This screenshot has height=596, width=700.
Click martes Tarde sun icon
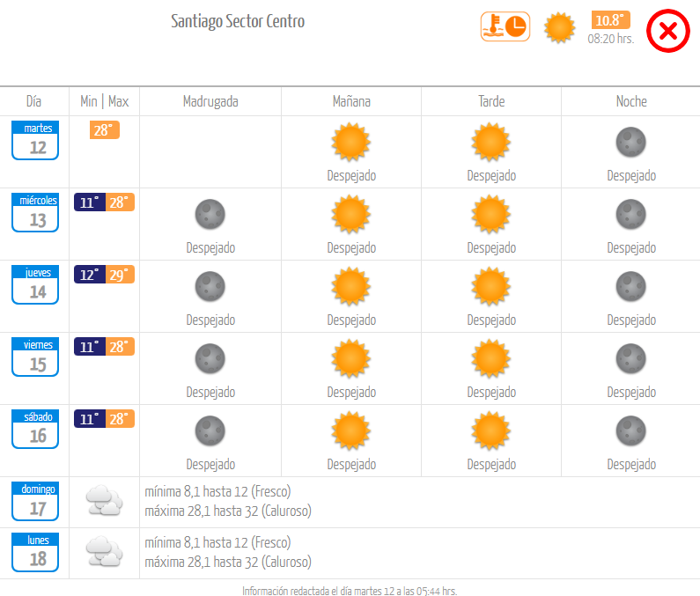click(x=491, y=142)
